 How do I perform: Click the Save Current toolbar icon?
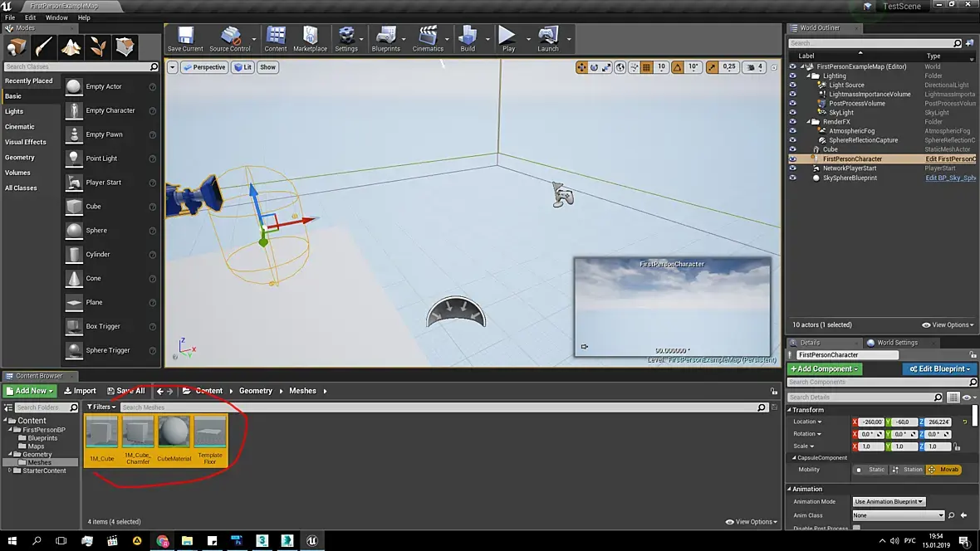184,38
